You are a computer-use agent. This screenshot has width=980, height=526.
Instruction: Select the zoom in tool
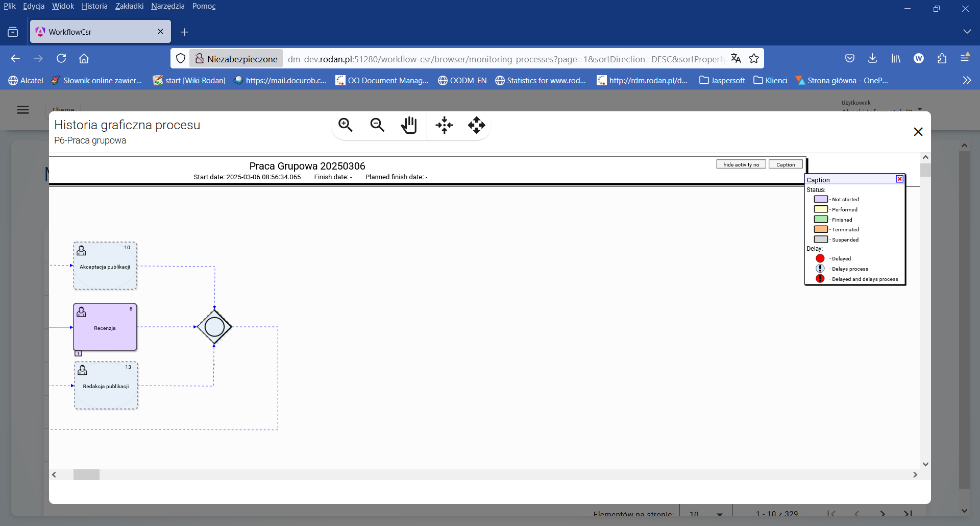[x=345, y=125]
